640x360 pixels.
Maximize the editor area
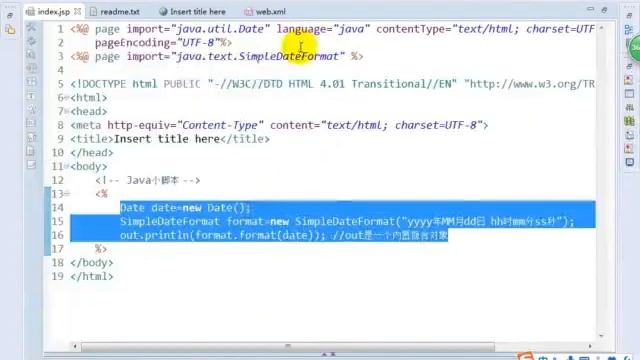(x=604, y=9)
